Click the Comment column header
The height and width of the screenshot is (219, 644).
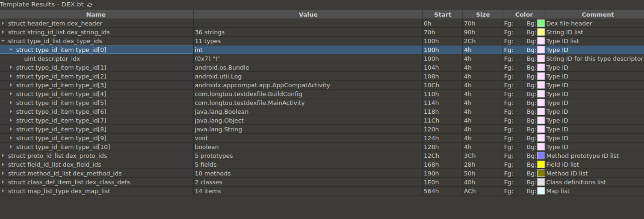click(597, 15)
